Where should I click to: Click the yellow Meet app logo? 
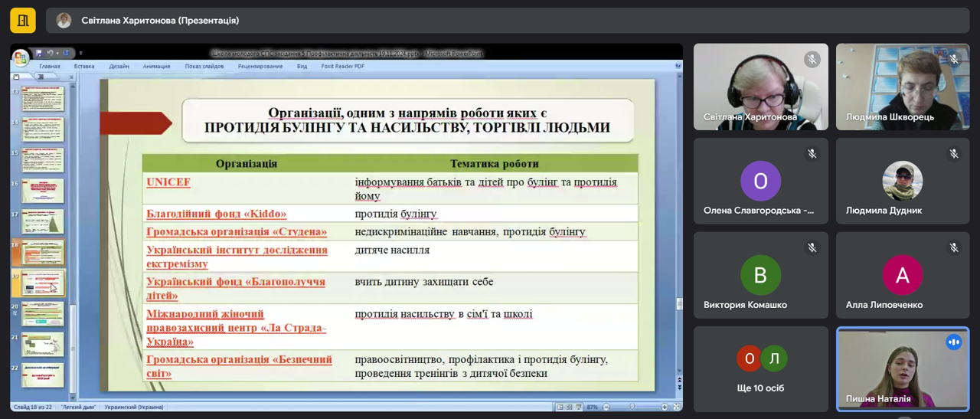click(x=23, y=21)
